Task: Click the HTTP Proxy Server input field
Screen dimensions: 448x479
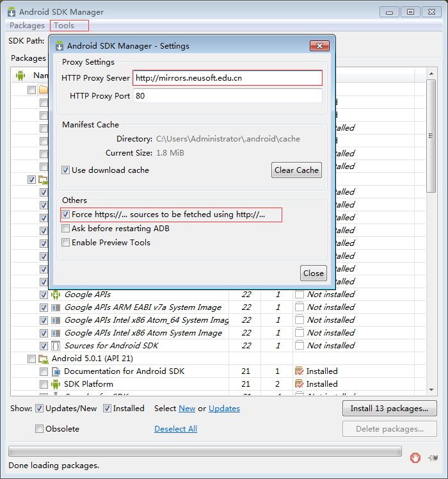Action: pos(227,78)
